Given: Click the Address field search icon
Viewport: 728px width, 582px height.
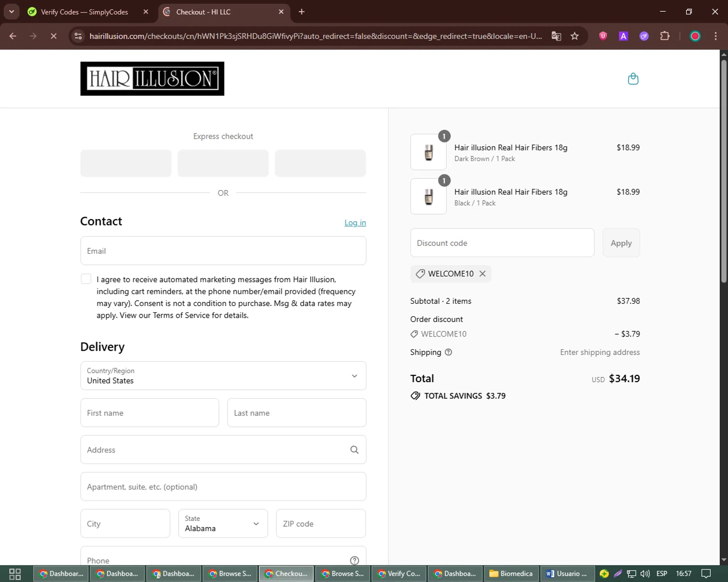Looking at the screenshot, I should coord(354,450).
